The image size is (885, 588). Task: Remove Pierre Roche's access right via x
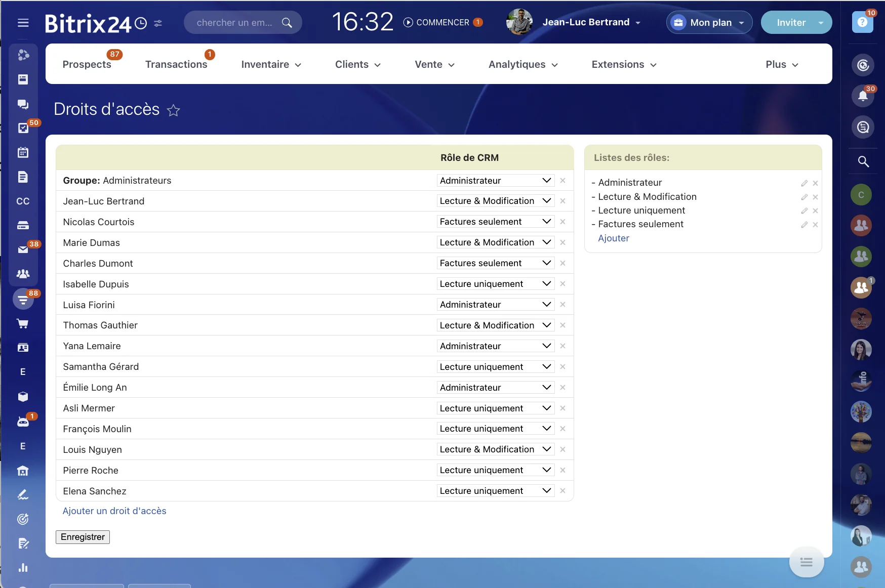(x=563, y=470)
